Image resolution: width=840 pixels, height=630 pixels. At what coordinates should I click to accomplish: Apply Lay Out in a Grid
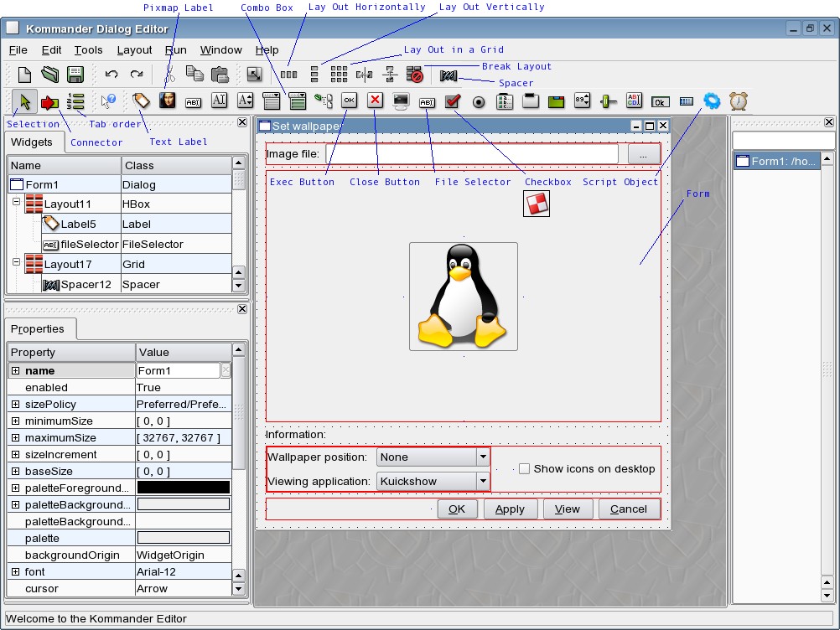click(x=339, y=75)
